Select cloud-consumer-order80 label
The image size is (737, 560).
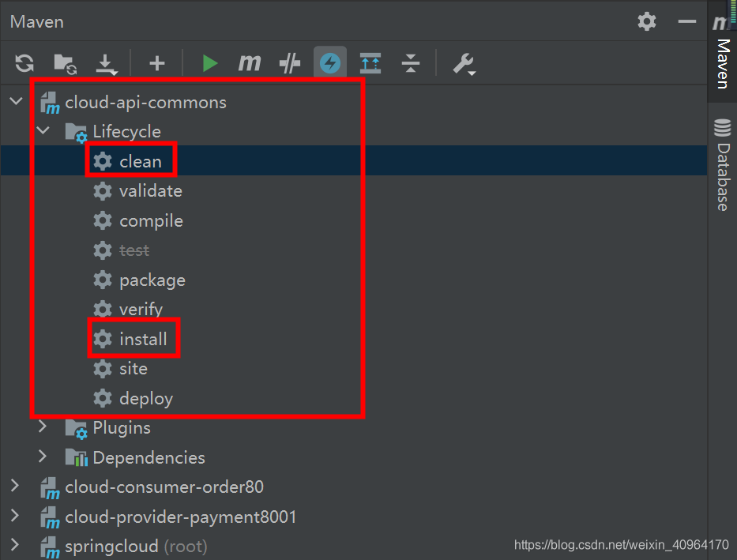pyautogui.click(x=164, y=487)
